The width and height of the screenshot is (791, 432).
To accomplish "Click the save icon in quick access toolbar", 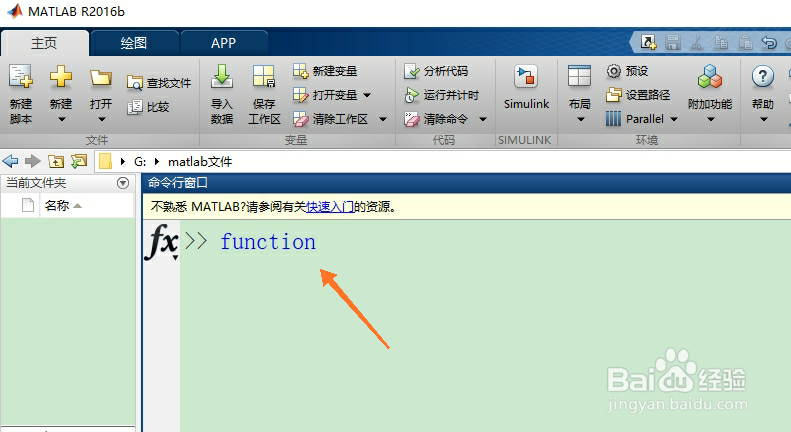I will pyautogui.click(x=672, y=42).
